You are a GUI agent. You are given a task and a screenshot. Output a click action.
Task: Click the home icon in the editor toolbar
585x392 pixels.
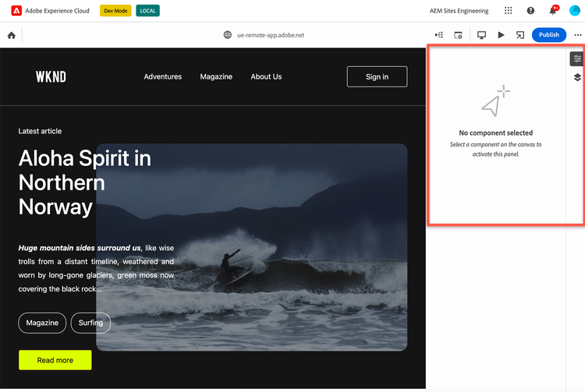pyautogui.click(x=11, y=35)
